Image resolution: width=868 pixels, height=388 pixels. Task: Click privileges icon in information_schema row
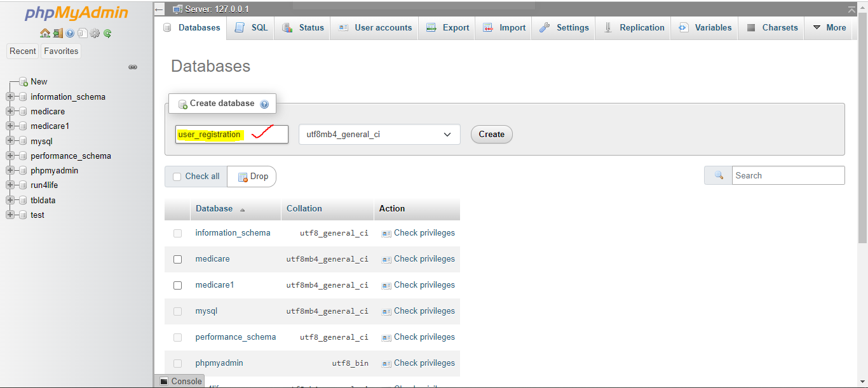[386, 234]
